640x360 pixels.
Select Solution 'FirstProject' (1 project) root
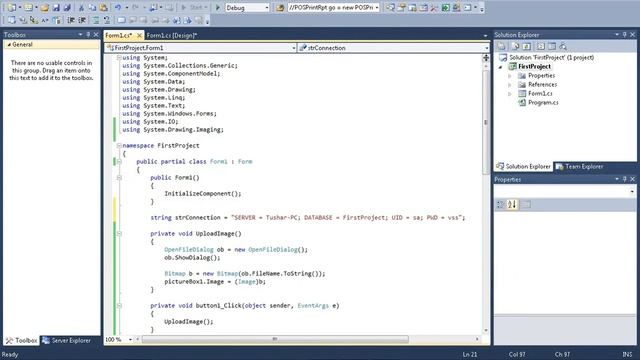551,58
